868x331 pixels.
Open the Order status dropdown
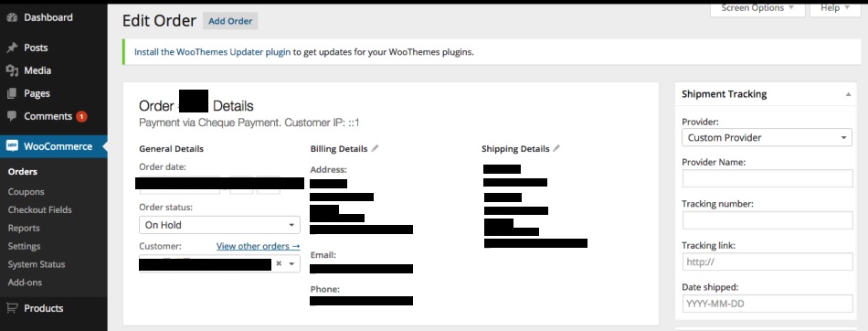pos(219,225)
